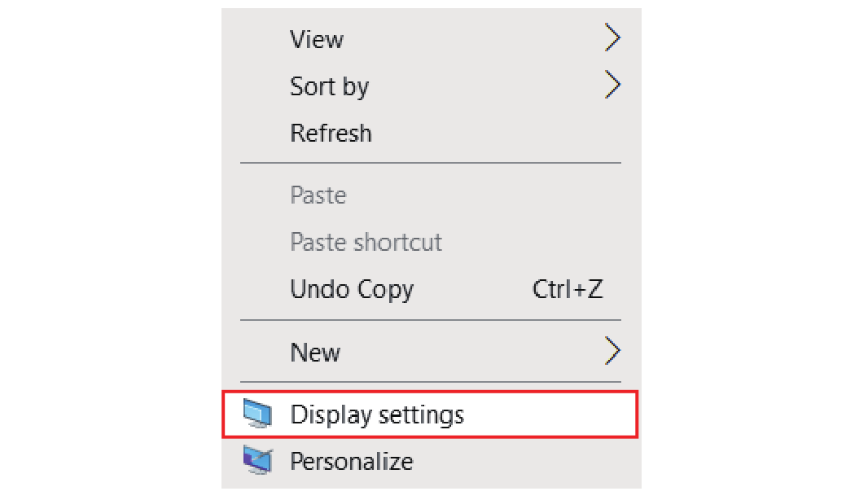This screenshot has width=868, height=500.
Task: Open Display settings from the menu
Action: tap(377, 414)
